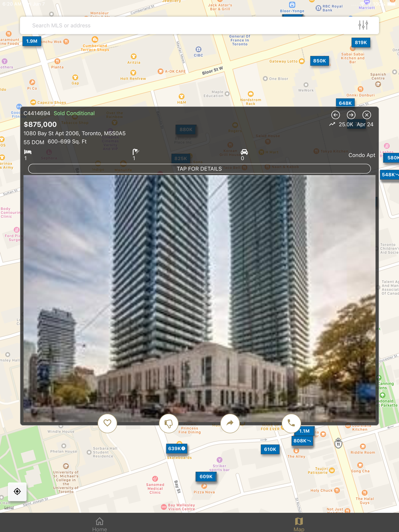Image resolution: width=399 pixels, height=532 pixels.
Task: Close the listing details card
Action: click(x=367, y=115)
